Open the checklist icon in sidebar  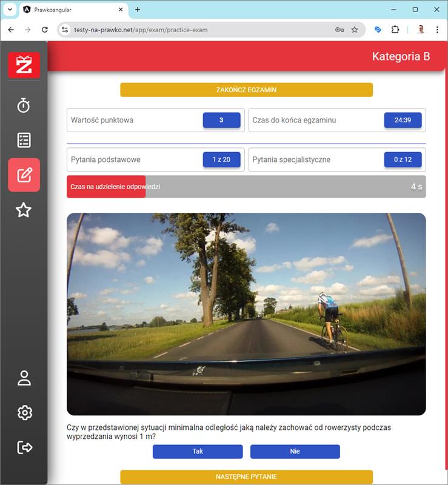(24, 140)
